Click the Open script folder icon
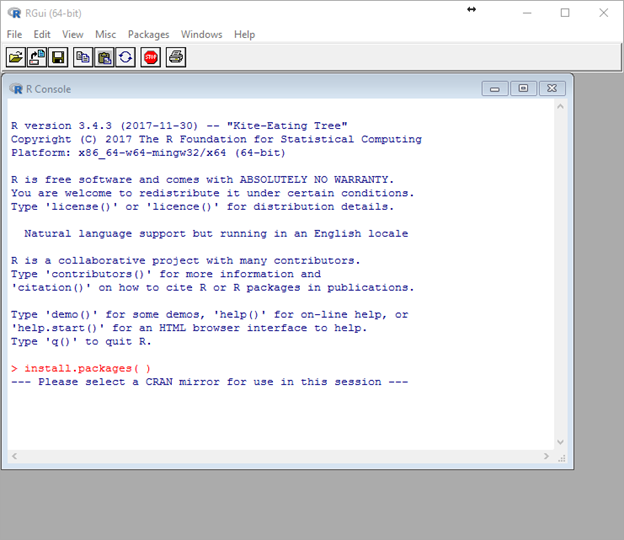Image resolution: width=624 pixels, height=540 pixels. coord(16,57)
